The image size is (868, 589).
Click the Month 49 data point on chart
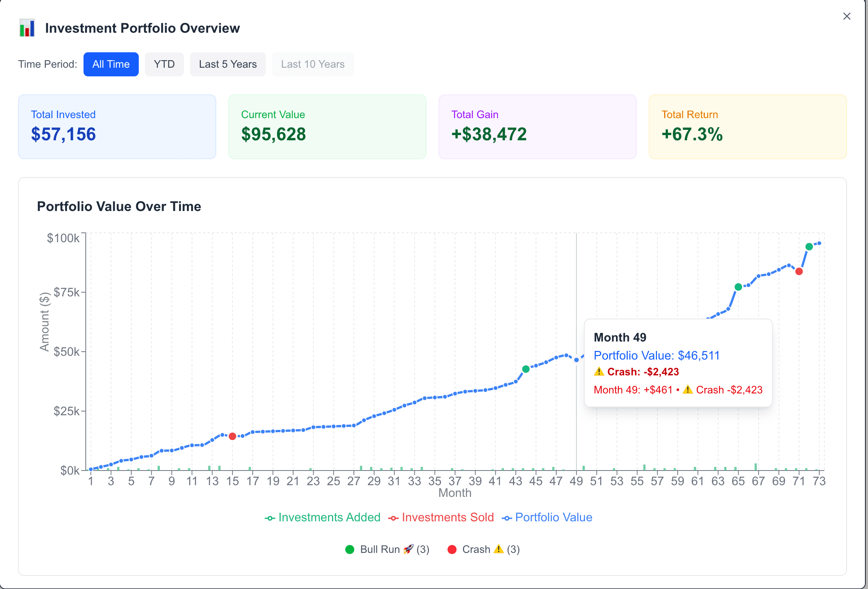coord(576,359)
